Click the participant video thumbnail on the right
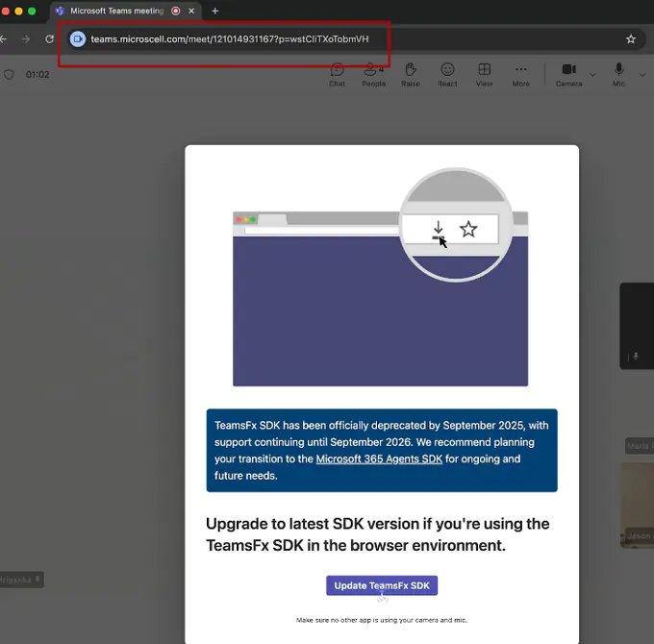This screenshot has height=644, width=654. click(637, 505)
